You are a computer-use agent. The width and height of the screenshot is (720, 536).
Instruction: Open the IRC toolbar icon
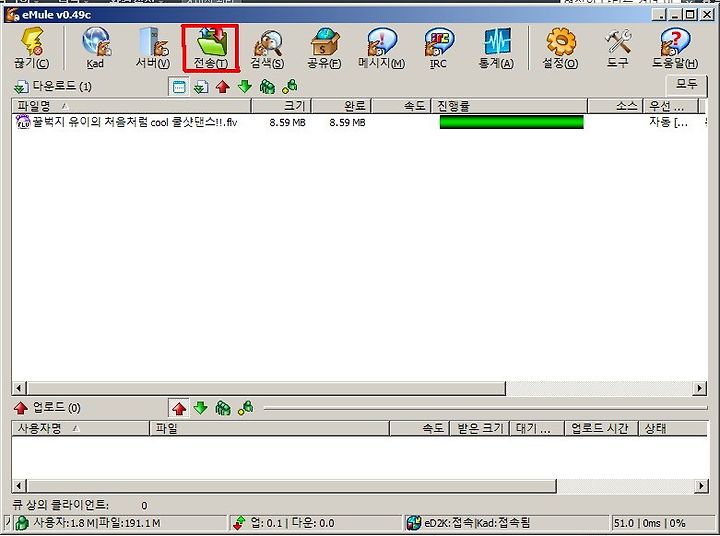(439, 48)
